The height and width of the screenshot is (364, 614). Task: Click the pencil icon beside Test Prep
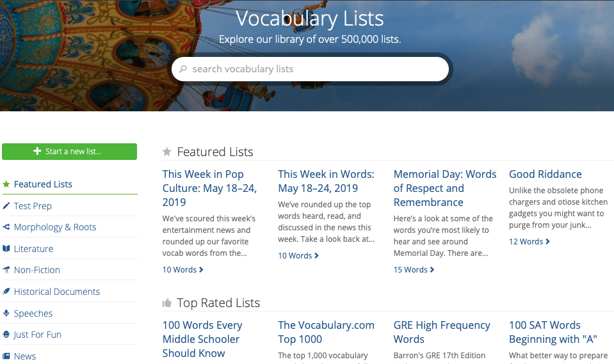[6, 206]
